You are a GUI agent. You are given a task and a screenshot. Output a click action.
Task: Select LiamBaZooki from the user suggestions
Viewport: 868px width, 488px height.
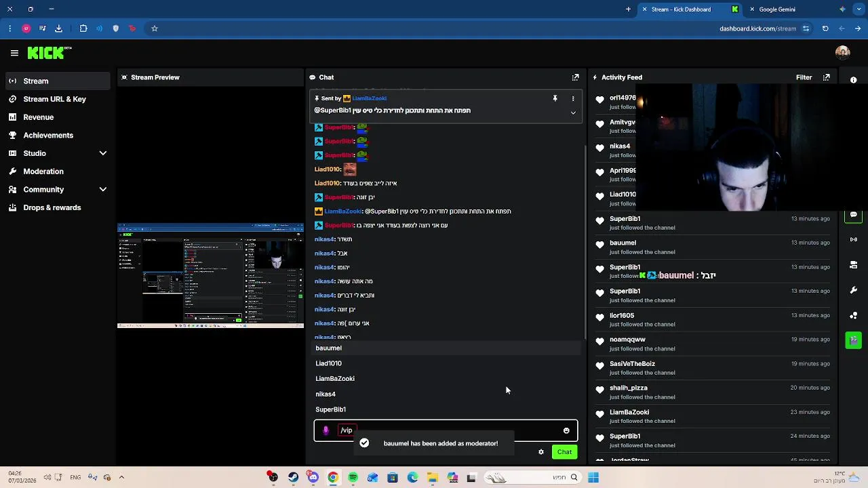point(446,379)
